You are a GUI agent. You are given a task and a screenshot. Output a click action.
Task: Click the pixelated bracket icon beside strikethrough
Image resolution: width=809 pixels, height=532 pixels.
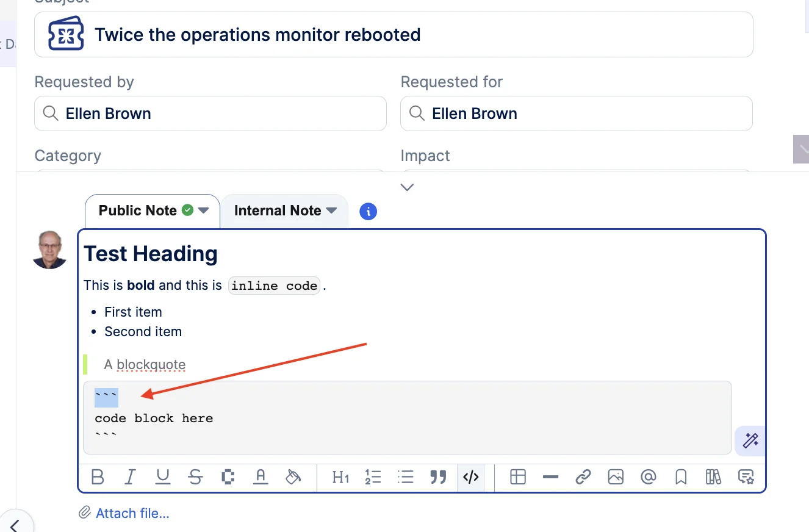[228, 476]
